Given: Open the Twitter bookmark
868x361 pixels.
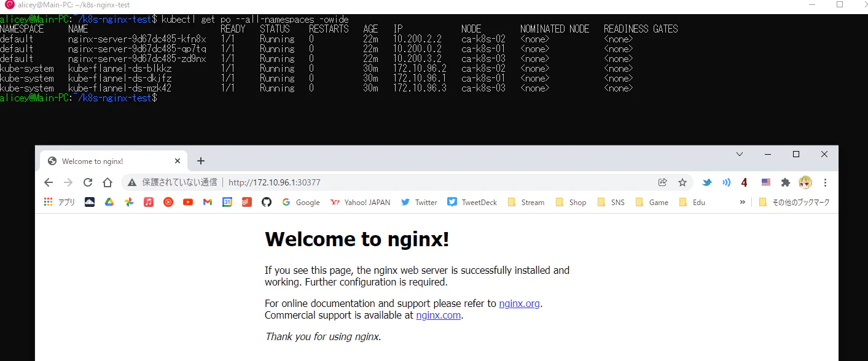Looking at the screenshot, I should 419,202.
